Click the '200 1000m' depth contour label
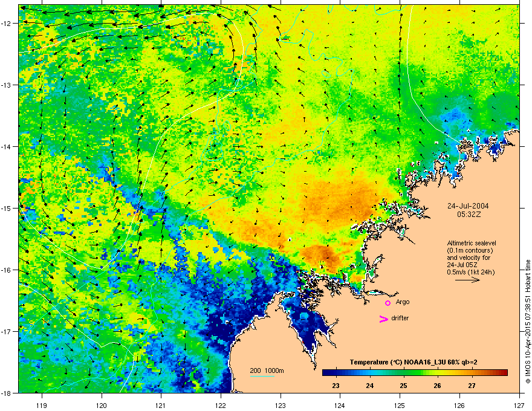The height and width of the screenshot is (411, 532). pos(267,371)
